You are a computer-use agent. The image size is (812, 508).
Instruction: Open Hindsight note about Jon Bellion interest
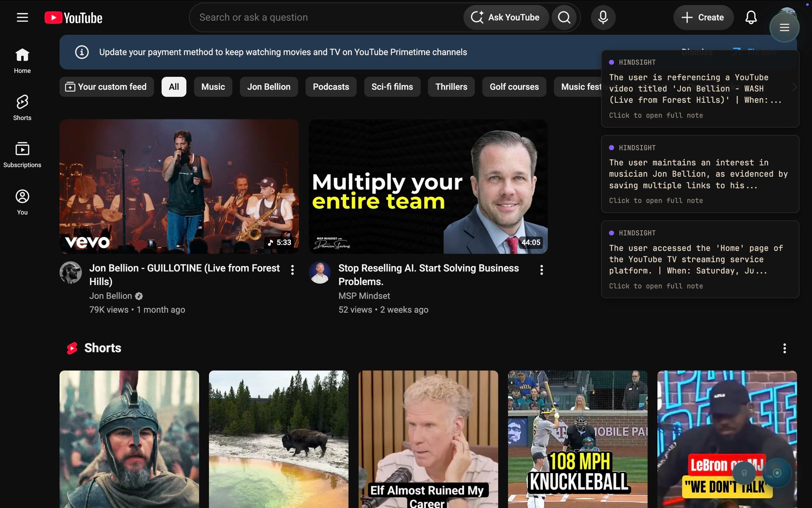coord(700,174)
